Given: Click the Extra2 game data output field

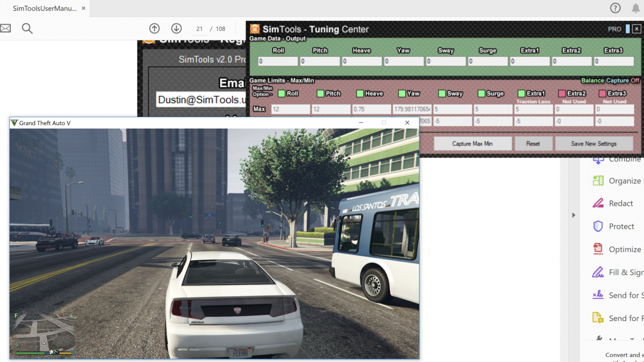Looking at the screenshot, I should pyautogui.click(x=572, y=61).
